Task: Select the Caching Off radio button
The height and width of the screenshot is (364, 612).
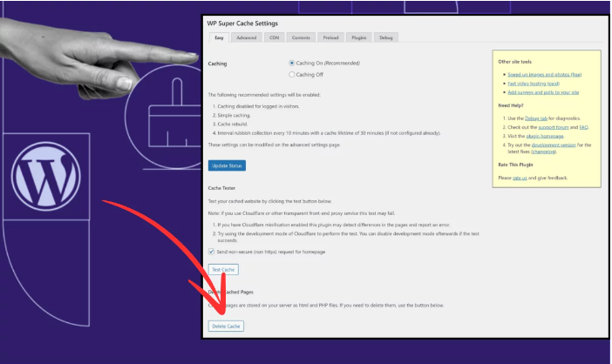Action: click(292, 75)
